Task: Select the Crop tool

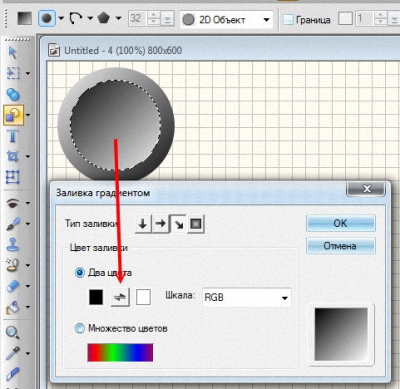Action: (13, 156)
